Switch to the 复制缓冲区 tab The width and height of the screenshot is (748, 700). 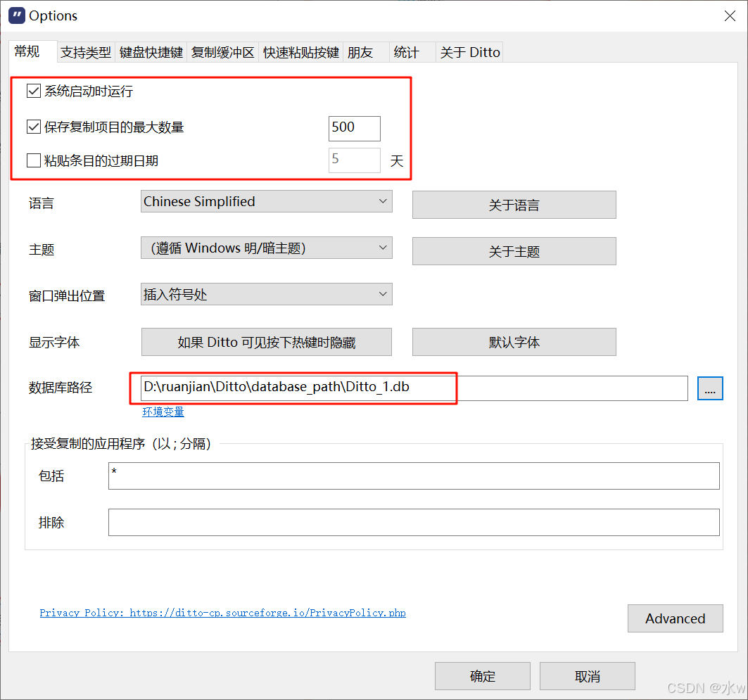(223, 53)
